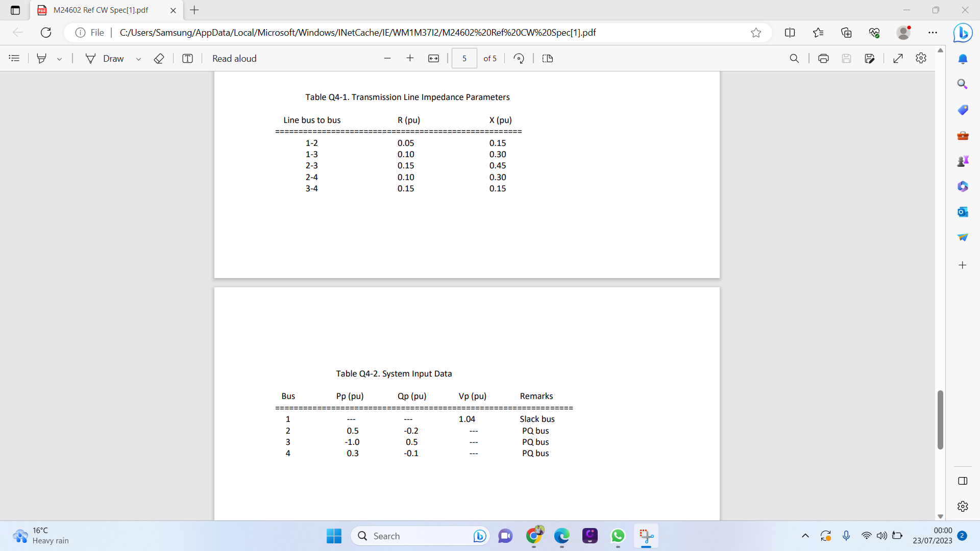
Task: Open a new browser tab
Action: pyautogui.click(x=194, y=10)
